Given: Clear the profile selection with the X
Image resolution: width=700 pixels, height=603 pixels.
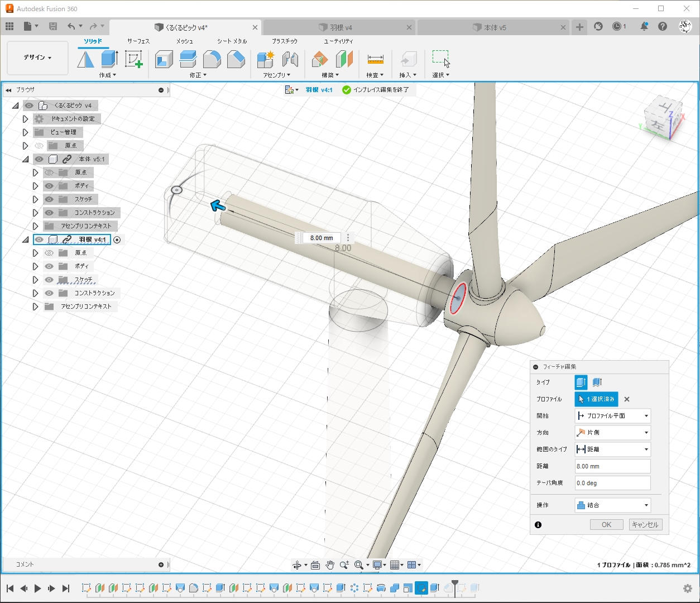Looking at the screenshot, I should (x=627, y=399).
